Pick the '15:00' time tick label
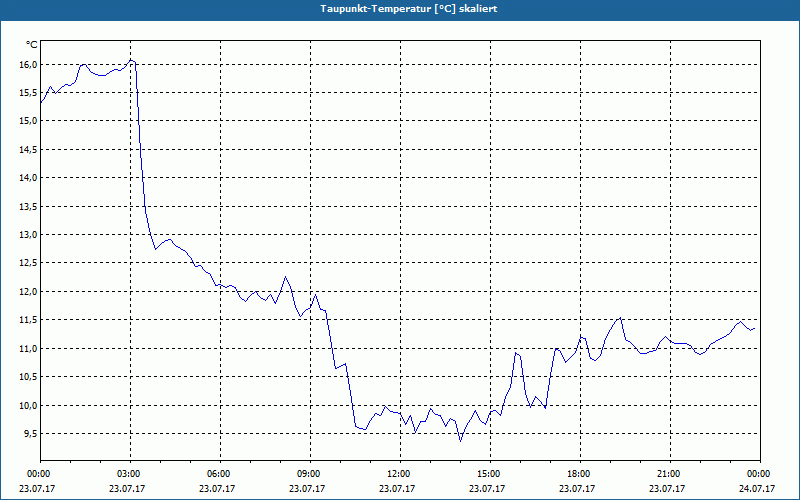Viewport: 800px width, 500px height. click(x=490, y=474)
